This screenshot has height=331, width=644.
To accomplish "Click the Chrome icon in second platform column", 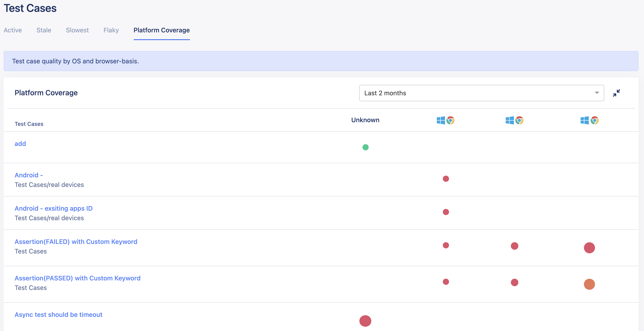I will 519,120.
